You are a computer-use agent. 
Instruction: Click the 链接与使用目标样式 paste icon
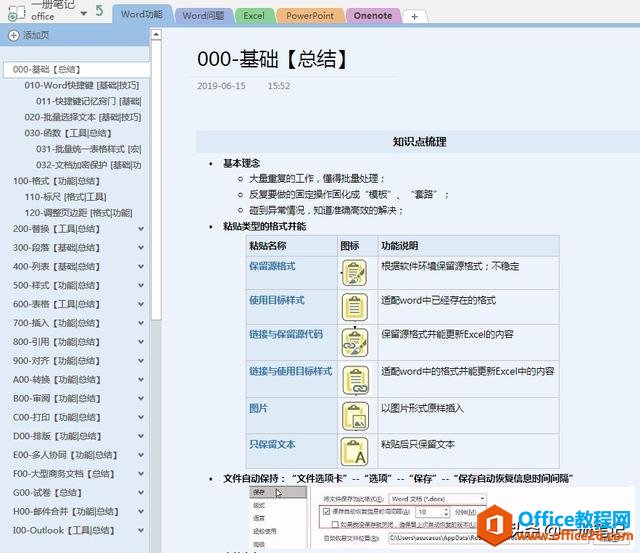click(354, 379)
